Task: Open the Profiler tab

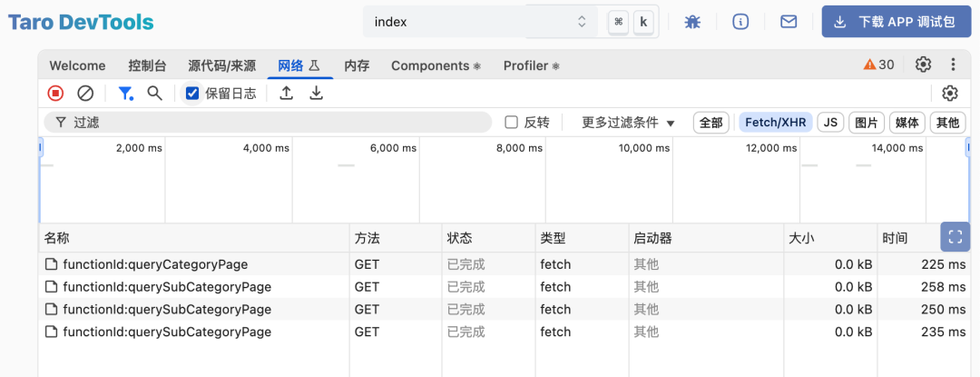Action: (x=531, y=65)
